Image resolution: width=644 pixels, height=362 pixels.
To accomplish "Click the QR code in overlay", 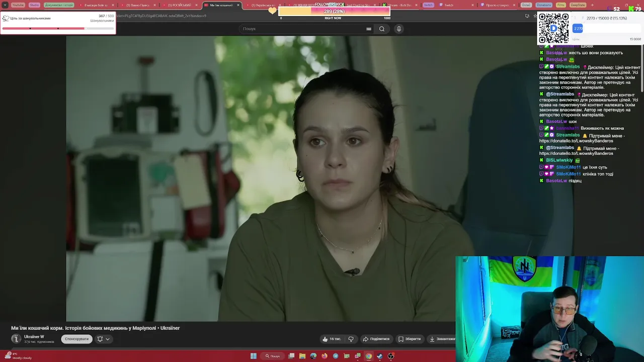I will [x=553, y=28].
